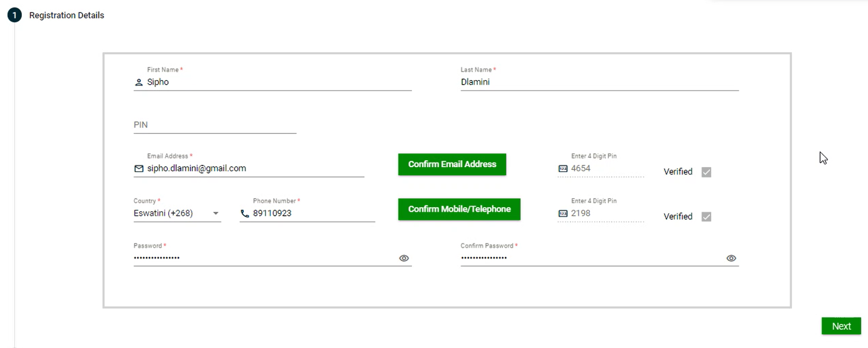Click the Phone Number field with 89110923
This screenshot has height=348, width=868.
point(312,213)
